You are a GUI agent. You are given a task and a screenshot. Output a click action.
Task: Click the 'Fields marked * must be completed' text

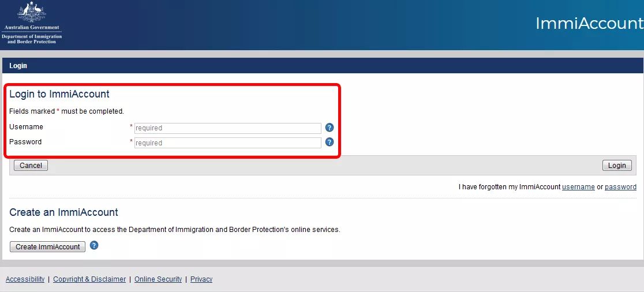tap(66, 111)
